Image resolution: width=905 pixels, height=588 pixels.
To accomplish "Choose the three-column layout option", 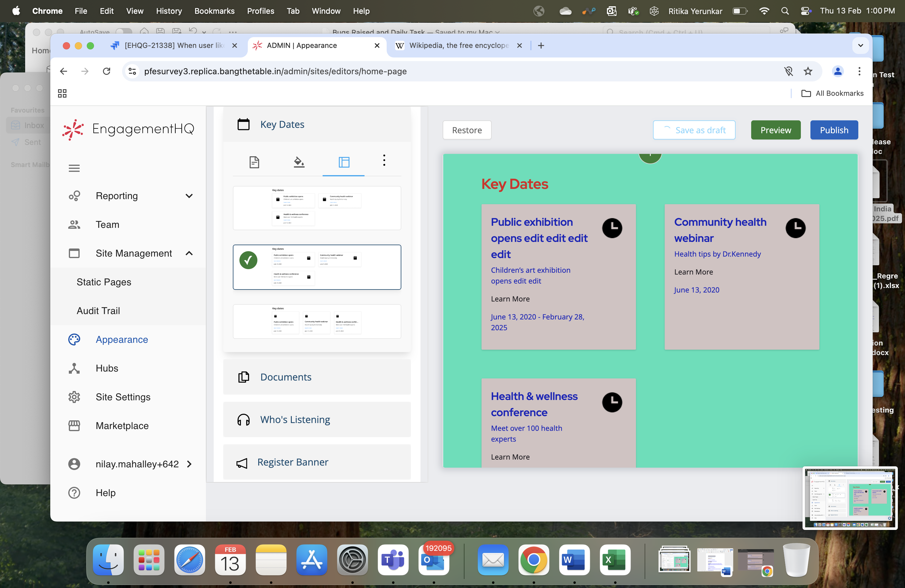I will tap(317, 321).
